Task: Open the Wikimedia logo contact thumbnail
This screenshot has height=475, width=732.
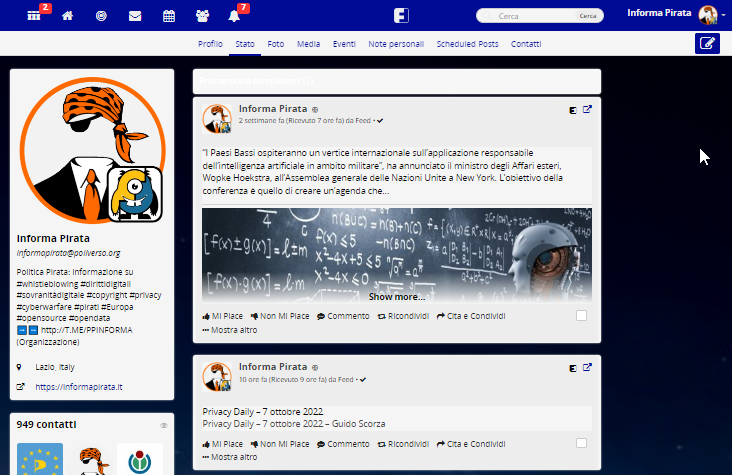Action: pyautogui.click(x=140, y=459)
